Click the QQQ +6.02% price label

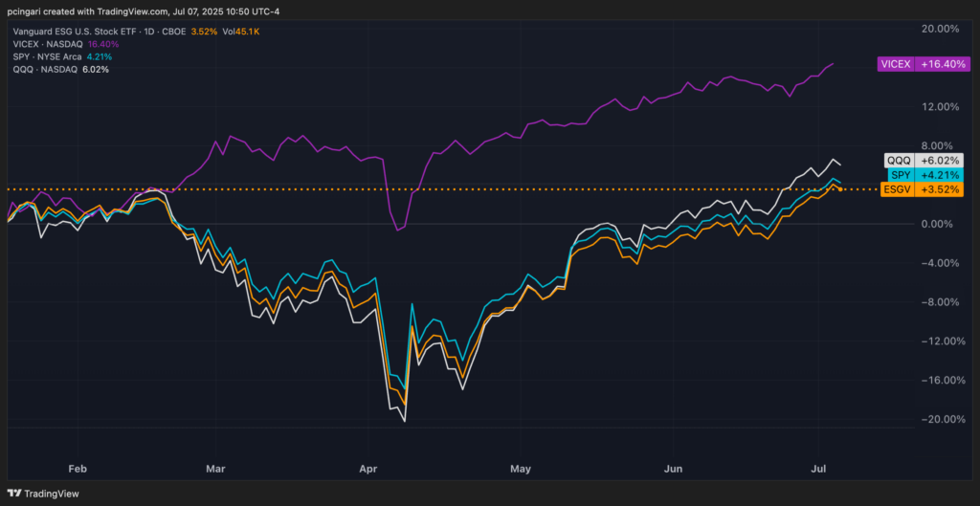click(924, 160)
